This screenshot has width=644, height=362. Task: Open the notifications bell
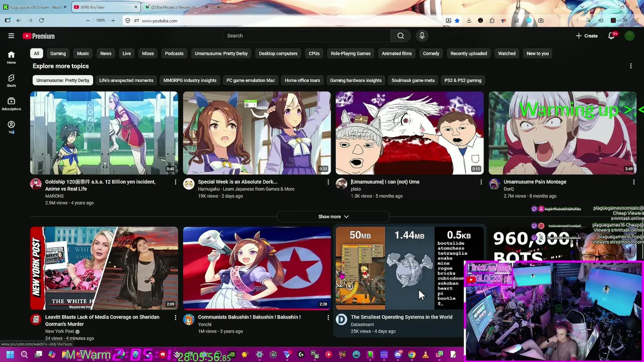[x=611, y=36]
